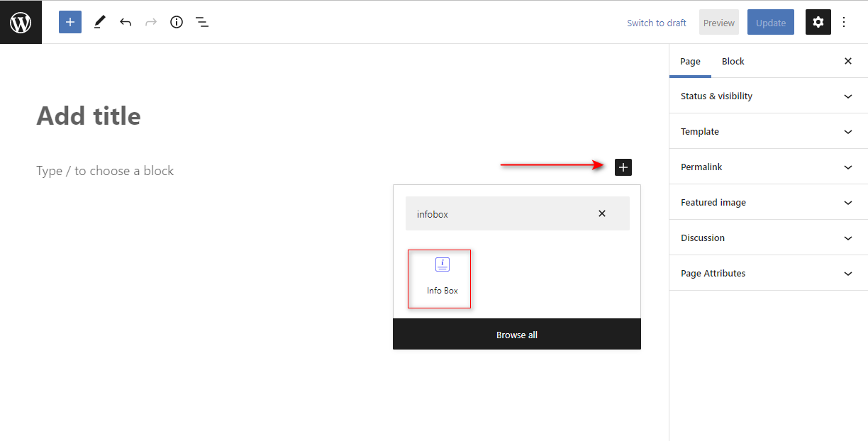The image size is (868, 441).
Task: Close the settings sidebar panel
Action: (x=848, y=61)
